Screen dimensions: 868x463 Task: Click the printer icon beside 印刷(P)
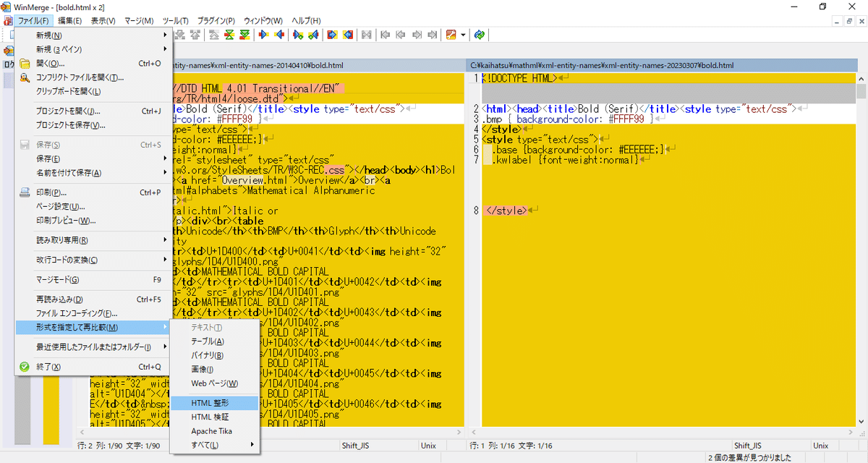[x=25, y=192]
